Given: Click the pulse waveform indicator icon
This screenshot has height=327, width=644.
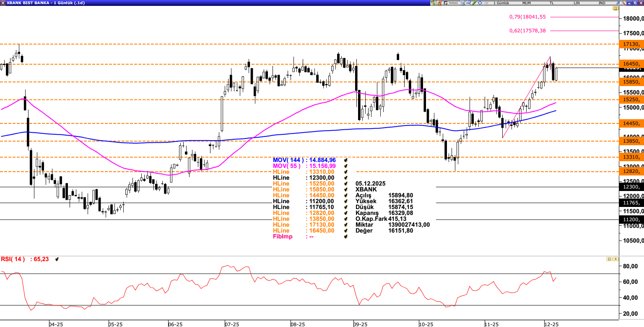Looking at the screenshot, I should pyautogui.click(x=486, y=3).
